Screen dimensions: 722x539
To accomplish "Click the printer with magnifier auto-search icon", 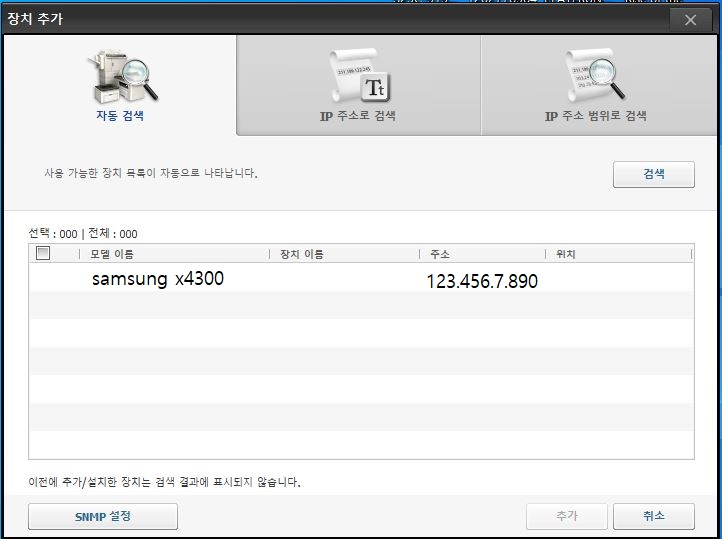I will [123, 77].
